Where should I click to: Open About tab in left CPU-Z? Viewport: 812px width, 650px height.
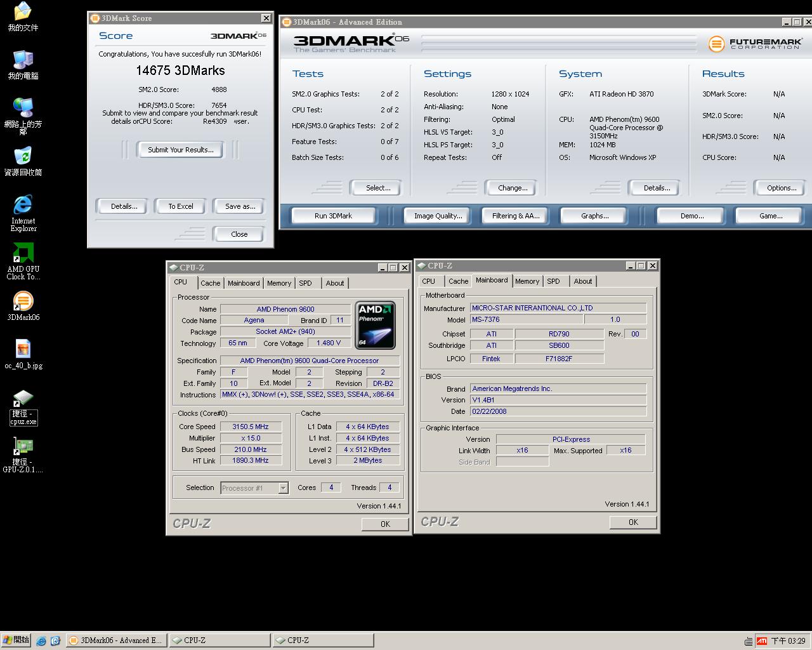pyautogui.click(x=335, y=283)
